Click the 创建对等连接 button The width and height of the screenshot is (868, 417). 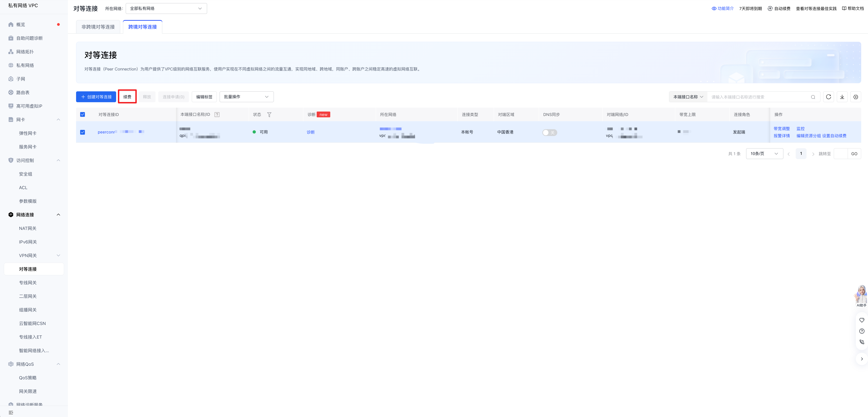[x=96, y=97]
